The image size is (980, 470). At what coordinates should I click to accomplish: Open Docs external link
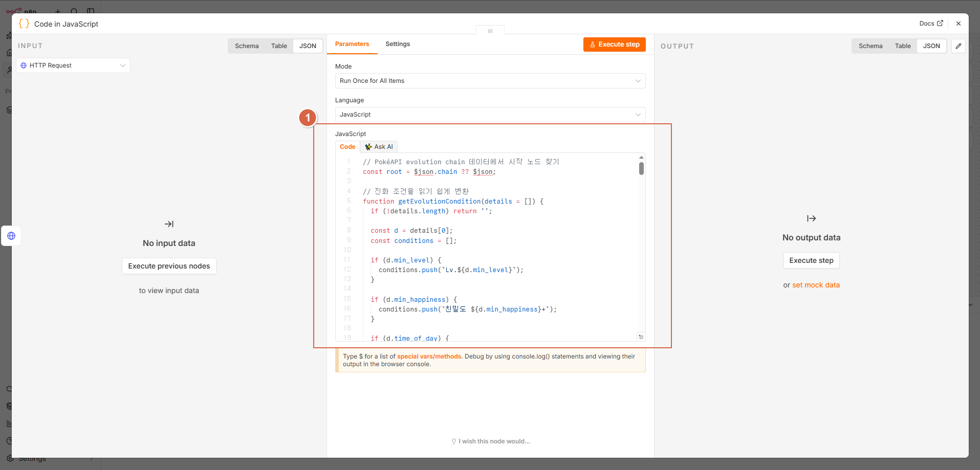(x=931, y=24)
